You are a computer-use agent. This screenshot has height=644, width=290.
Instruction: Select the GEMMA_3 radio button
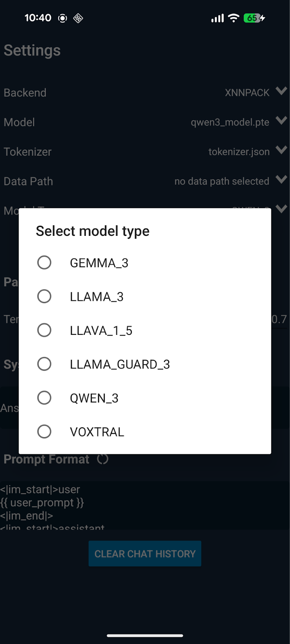[x=44, y=263]
